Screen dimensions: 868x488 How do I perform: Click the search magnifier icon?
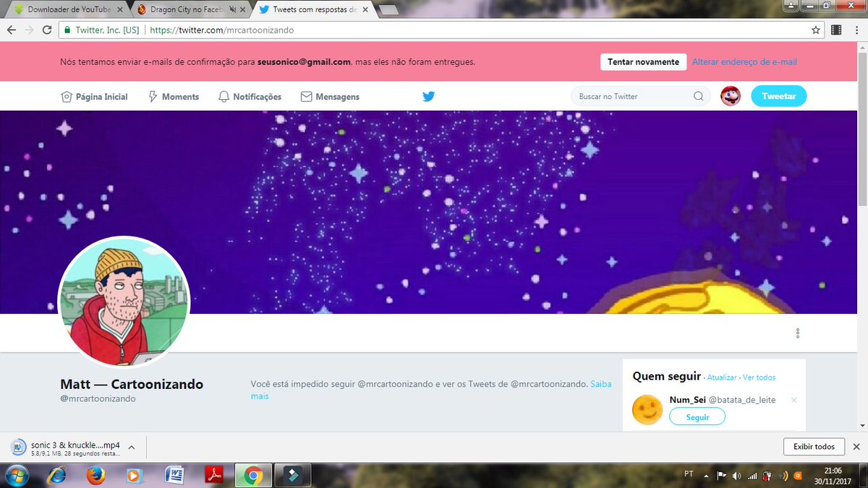coord(698,96)
